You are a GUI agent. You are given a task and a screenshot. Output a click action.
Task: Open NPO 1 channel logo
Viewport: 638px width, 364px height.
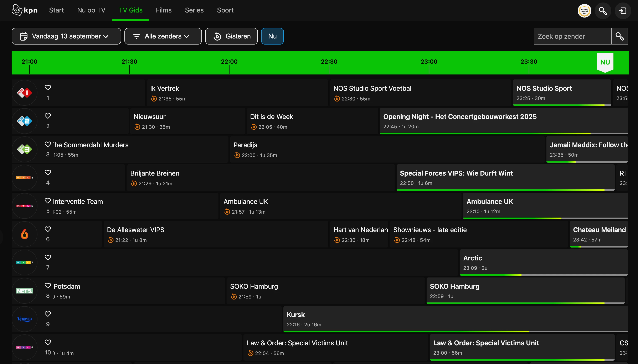click(x=25, y=93)
